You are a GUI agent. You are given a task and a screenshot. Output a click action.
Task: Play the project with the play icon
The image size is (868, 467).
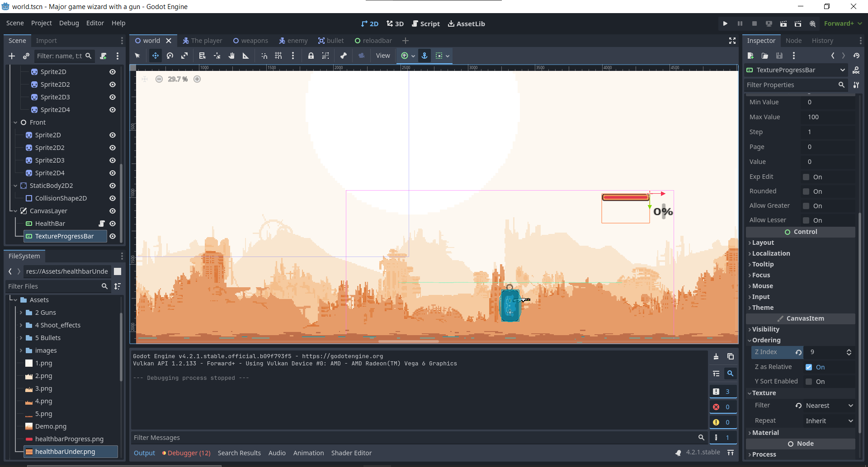[725, 23]
